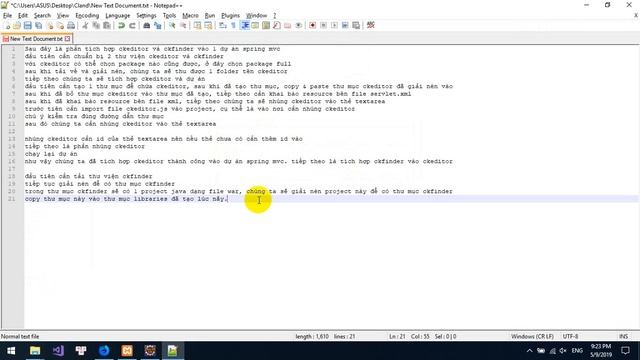Zoom out using the toolbar icon
Viewport: 640px width, 360px height.
[183, 26]
